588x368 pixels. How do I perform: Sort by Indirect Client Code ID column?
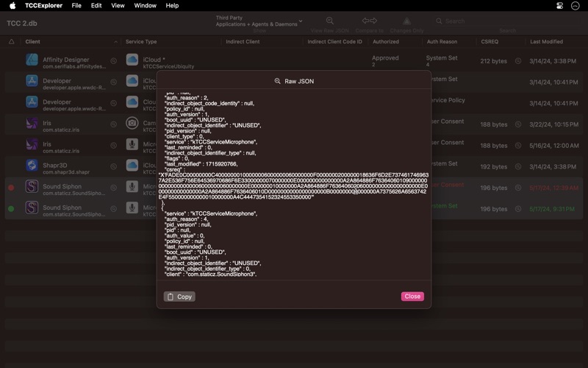(335, 42)
